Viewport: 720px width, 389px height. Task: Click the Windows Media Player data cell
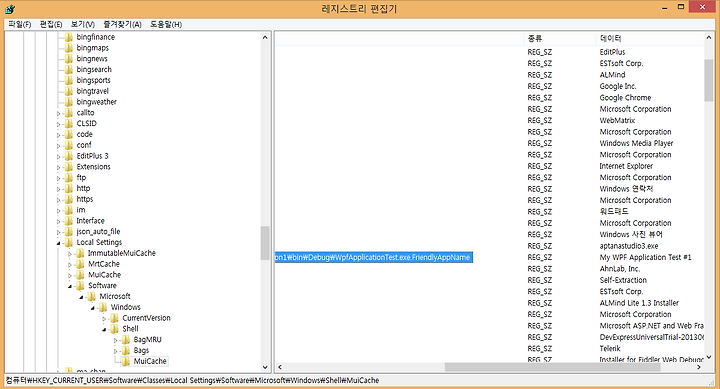pos(636,143)
